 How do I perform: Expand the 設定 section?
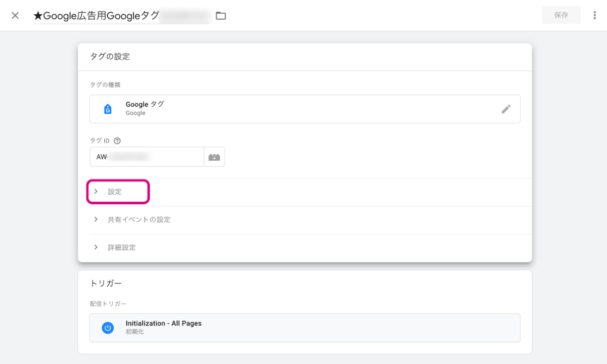pyautogui.click(x=115, y=192)
